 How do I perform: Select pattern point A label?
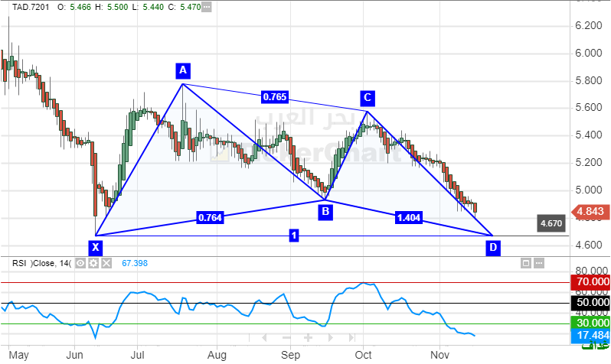[182, 71]
